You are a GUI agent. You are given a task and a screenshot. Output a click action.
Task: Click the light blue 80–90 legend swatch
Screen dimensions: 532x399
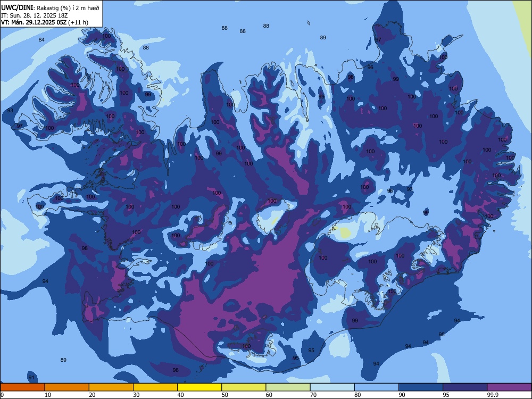pos(377,387)
